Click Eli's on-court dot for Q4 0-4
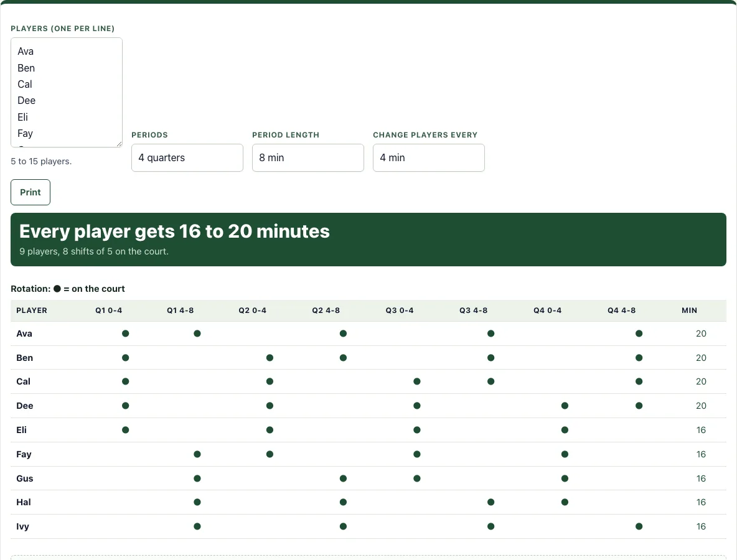 coord(565,430)
